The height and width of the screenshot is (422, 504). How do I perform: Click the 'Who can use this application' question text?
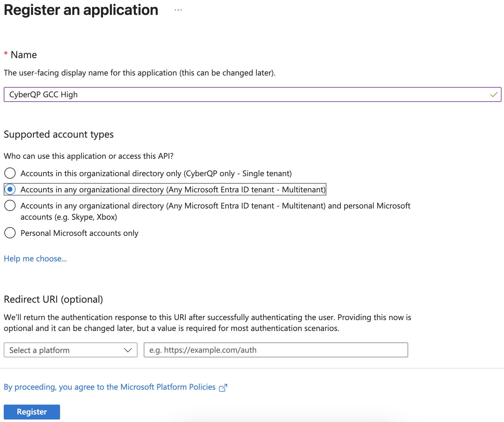coord(88,156)
